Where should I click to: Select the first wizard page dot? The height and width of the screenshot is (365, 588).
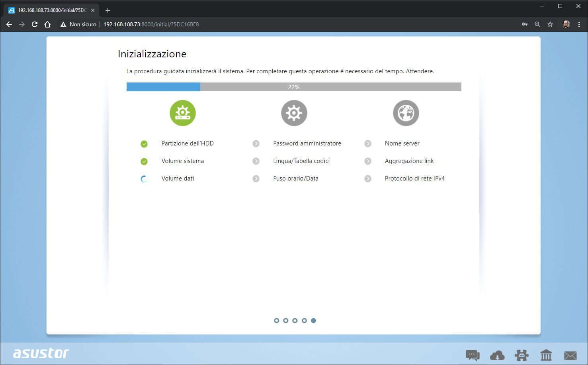[x=277, y=320]
